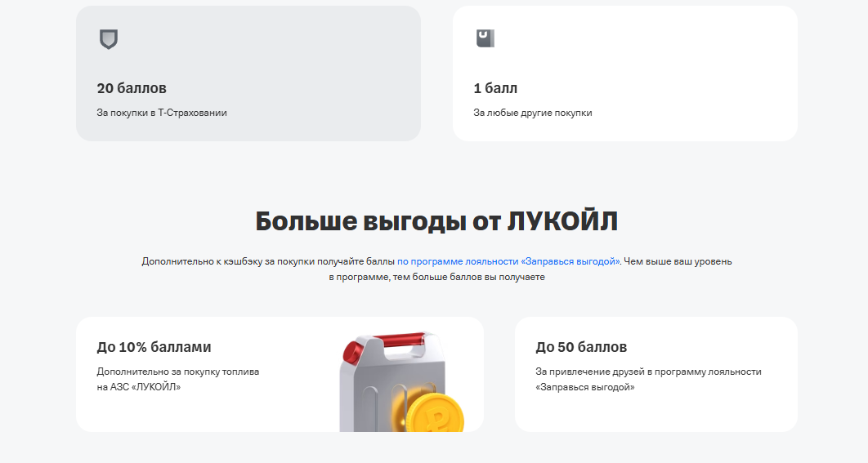Click the shield icon above 20 баллов

[x=108, y=39]
